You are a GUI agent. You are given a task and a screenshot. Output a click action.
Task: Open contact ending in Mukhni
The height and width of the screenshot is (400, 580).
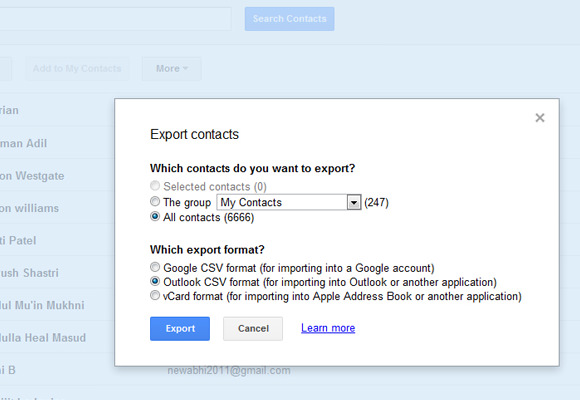[42, 305]
